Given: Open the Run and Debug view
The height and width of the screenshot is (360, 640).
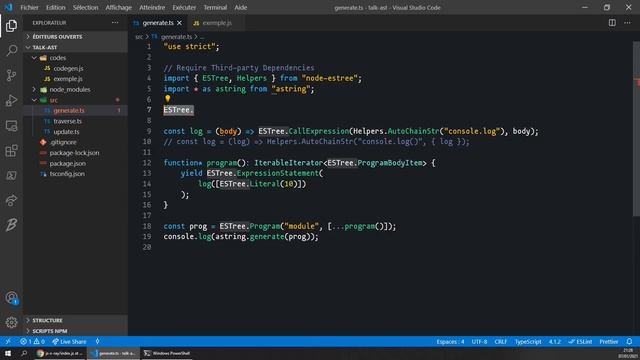Looking at the screenshot, I should pos(11,100).
